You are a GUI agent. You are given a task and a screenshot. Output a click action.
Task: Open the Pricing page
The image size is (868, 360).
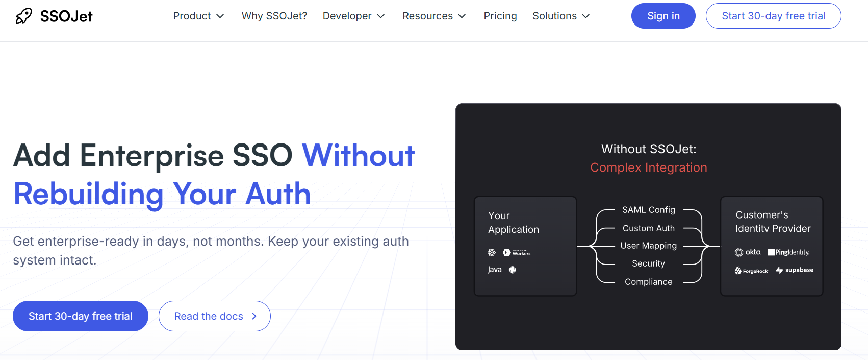tap(500, 16)
